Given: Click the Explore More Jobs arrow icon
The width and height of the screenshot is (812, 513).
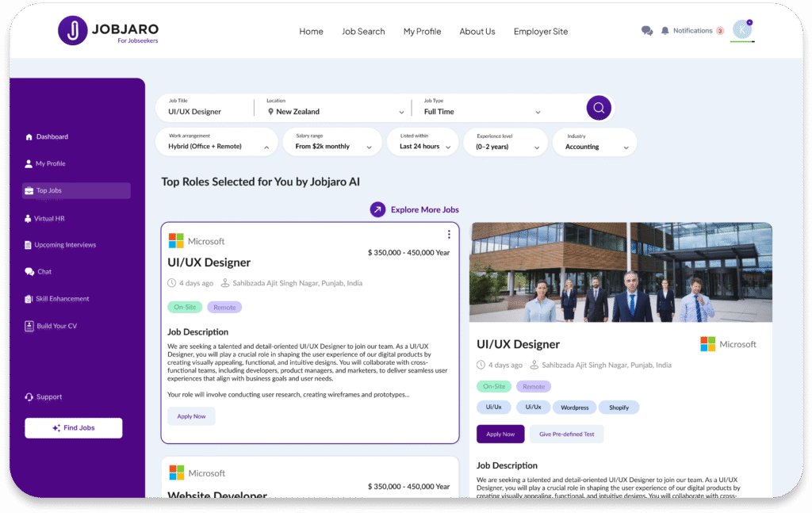Looking at the screenshot, I should (377, 210).
